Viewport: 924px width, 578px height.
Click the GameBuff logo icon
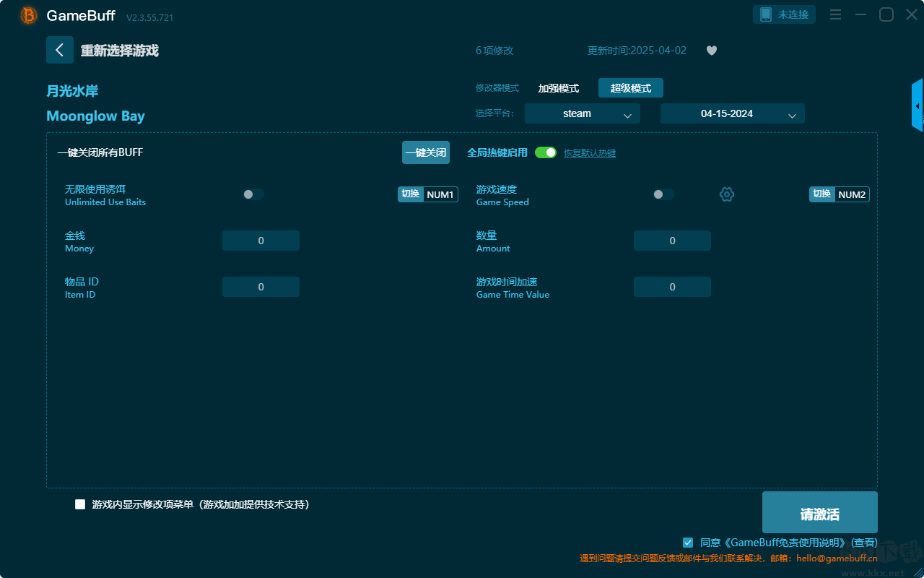[x=29, y=15]
